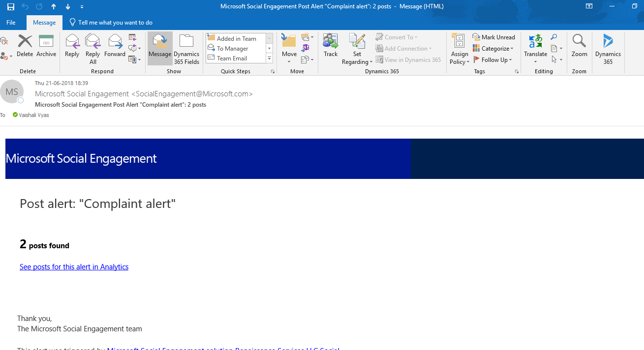Click the Post alert "Complaint alert" heading

click(97, 204)
